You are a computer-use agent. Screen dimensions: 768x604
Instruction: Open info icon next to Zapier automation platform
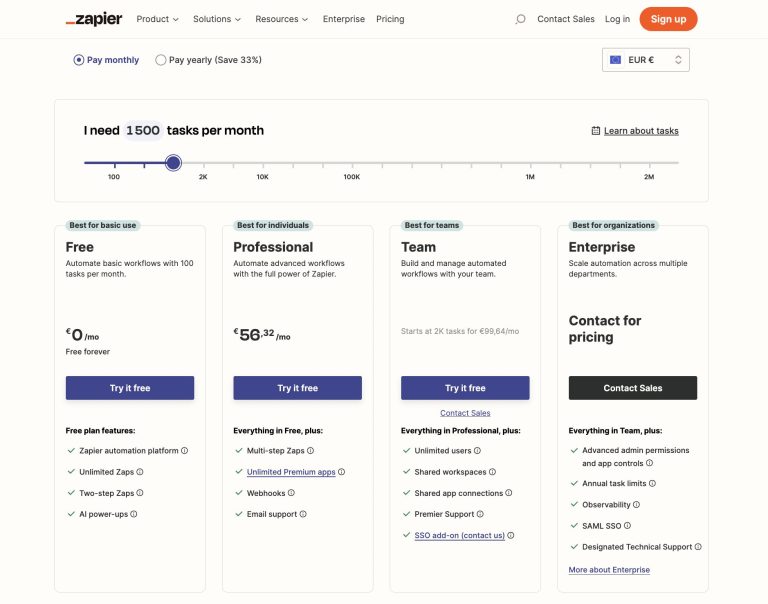(185, 451)
